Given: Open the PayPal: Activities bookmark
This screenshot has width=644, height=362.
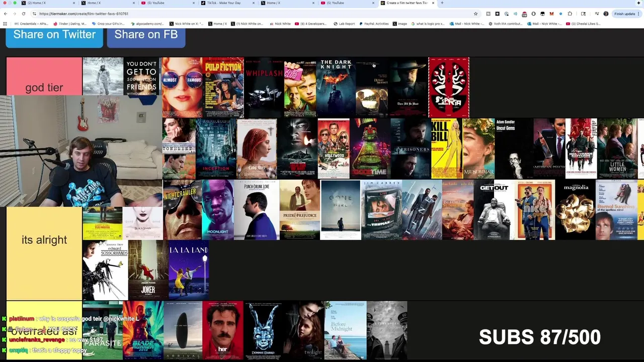Looking at the screenshot, I should click(374, 24).
